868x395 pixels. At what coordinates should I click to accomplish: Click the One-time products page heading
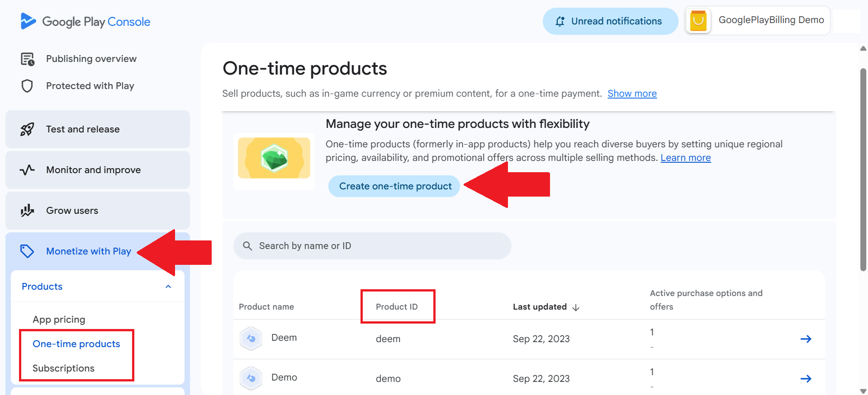pyautogui.click(x=305, y=69)
